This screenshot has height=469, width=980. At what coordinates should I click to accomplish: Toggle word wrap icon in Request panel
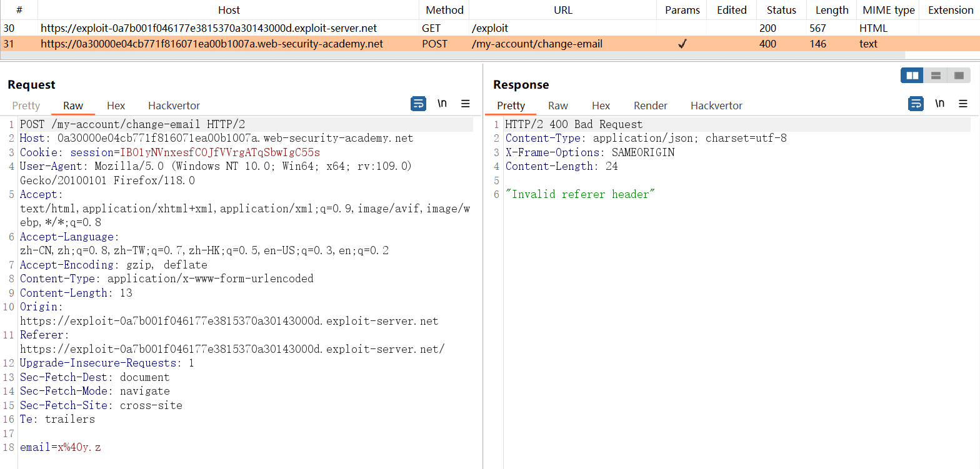[418, 104]
